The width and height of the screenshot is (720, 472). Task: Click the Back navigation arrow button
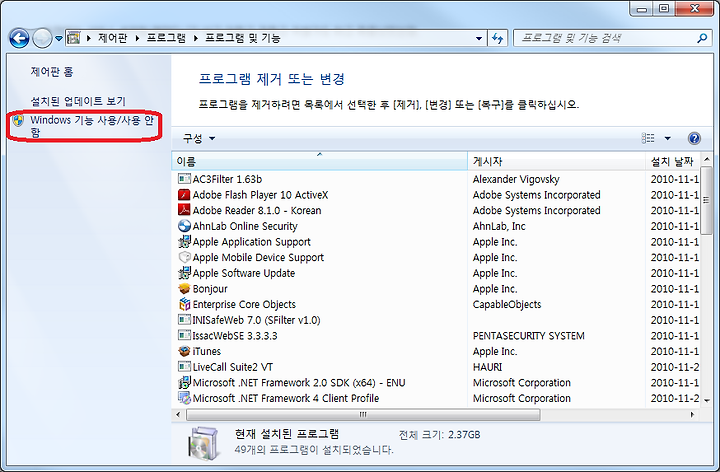coord(19,39)
